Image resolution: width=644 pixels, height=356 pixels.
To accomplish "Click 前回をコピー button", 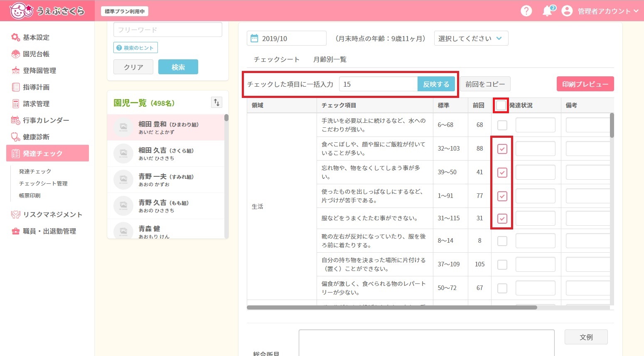I will [485, 84].
